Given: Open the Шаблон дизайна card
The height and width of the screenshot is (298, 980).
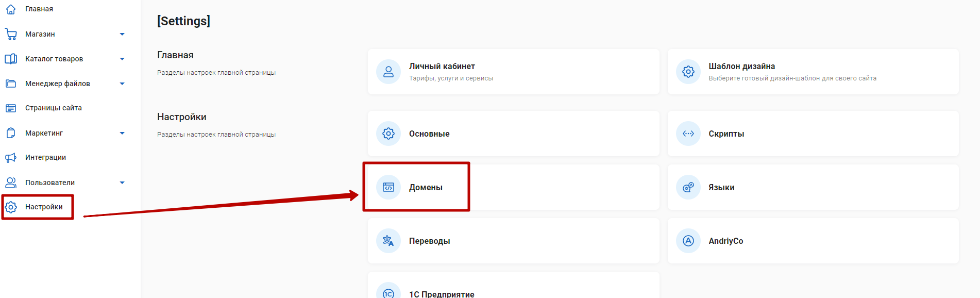Looking at the screenshot, I should click(x=813, y=72).
